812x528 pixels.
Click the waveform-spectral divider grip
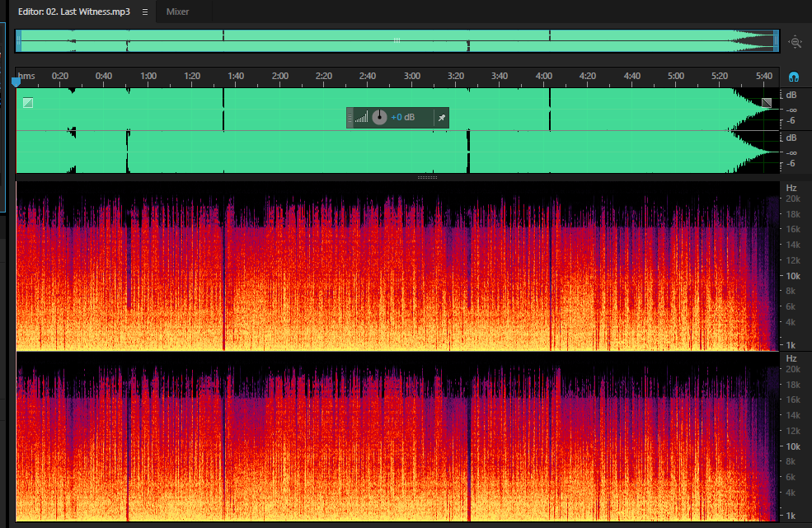pos(427,178)
